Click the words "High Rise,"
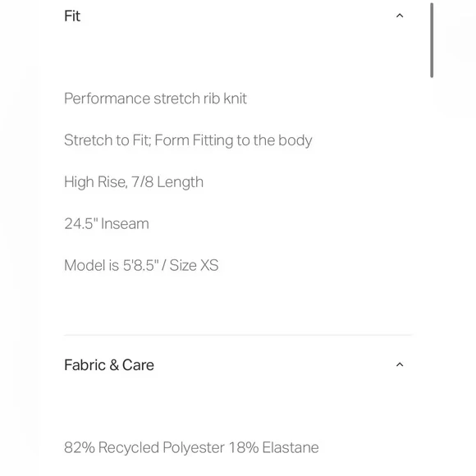 point(96,182)
